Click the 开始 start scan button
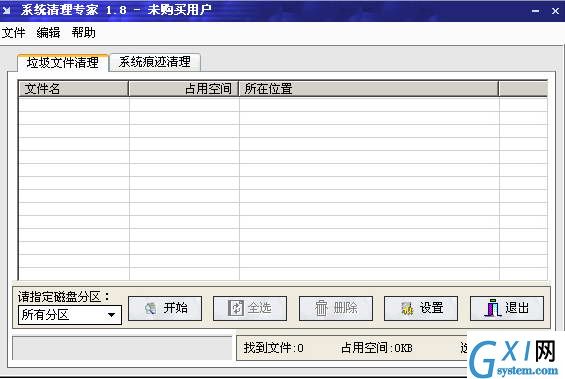Viewport: 565px width, 379px height. point(165,308)
